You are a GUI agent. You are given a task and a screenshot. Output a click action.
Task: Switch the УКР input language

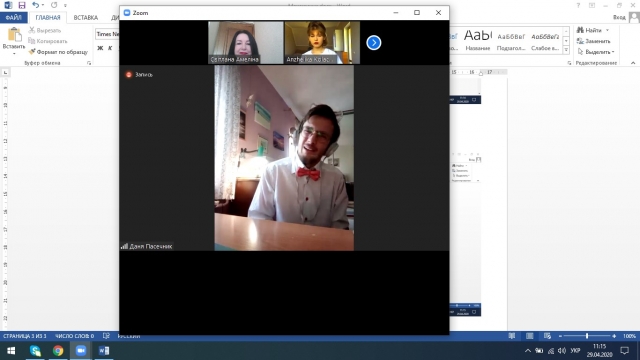[576, 351]
